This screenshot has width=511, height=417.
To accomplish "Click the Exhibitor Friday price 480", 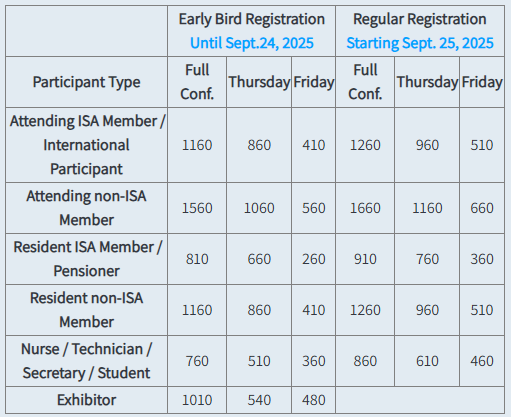I will click(x=314, y=400).
